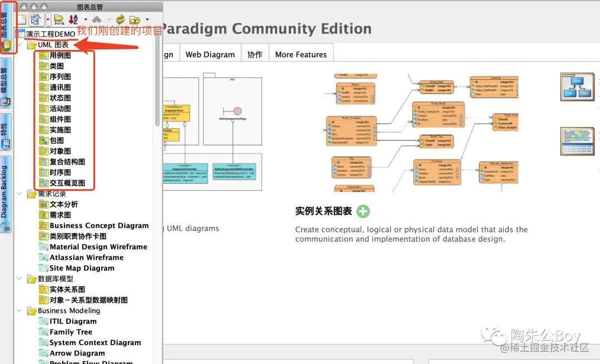This screenshot has width=600, height=364.
Task: Select System Context Diagram in the tree
Action: [90, 342]
